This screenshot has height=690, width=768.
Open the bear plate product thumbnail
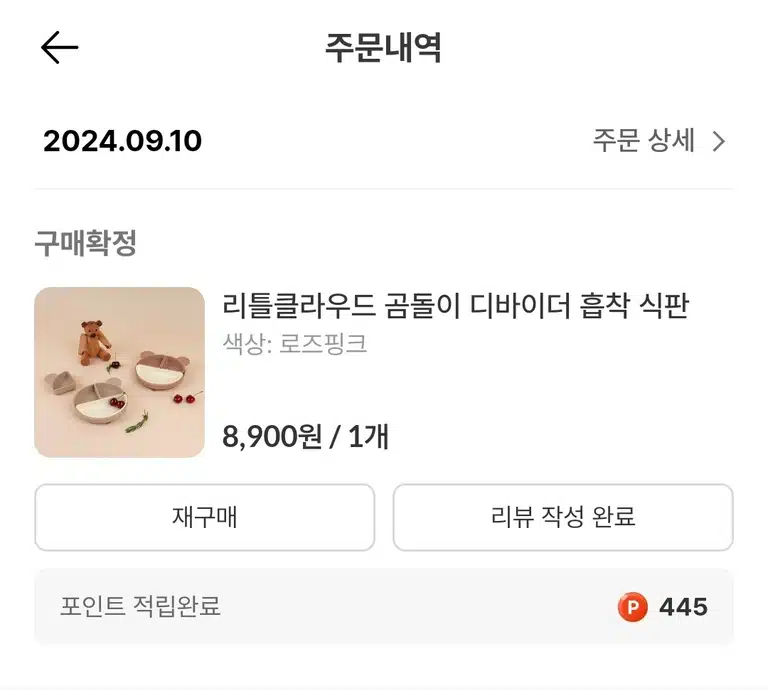point(120,372)
